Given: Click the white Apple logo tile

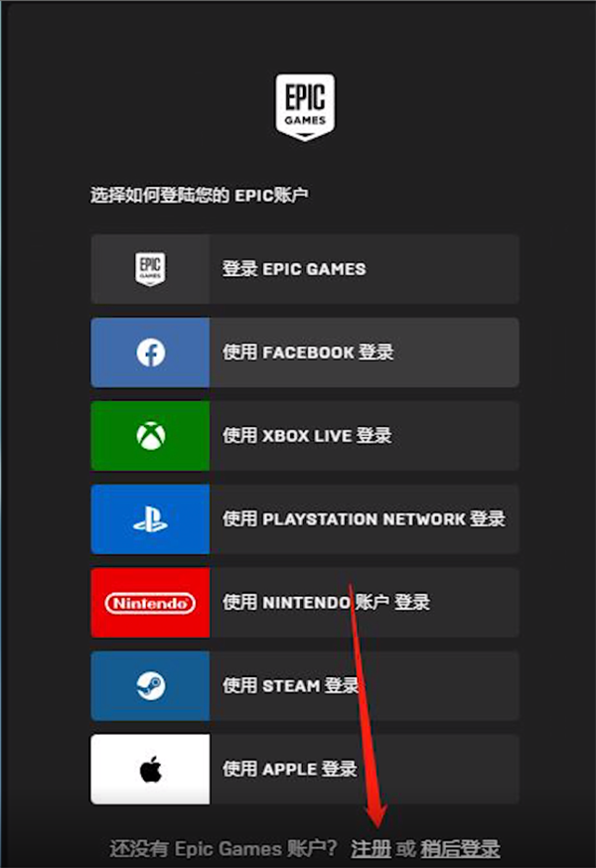Looking at the screenshot, I should pos(150,770).
